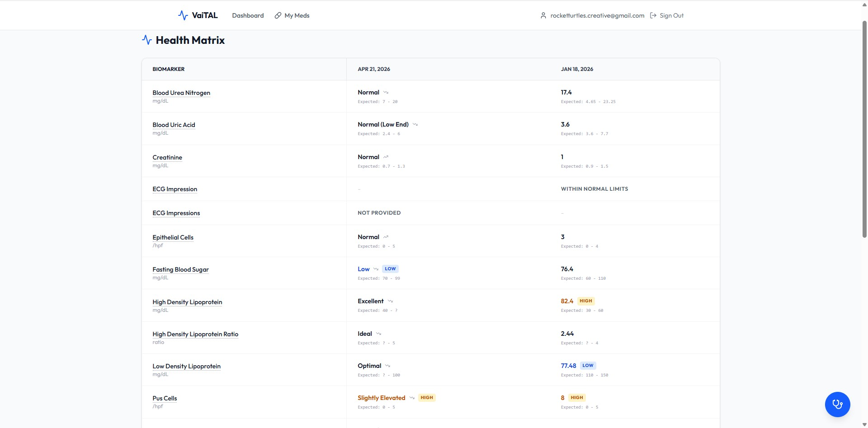
Task: Click the Optimal LDL result
Action: pyautogui.click(x=369, y=366)
